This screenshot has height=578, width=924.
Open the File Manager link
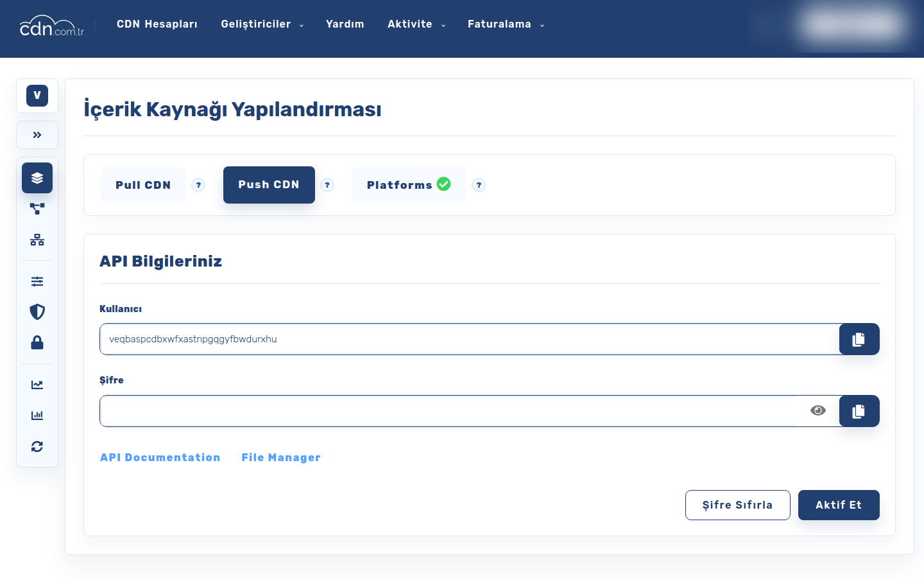click(281, 457)
